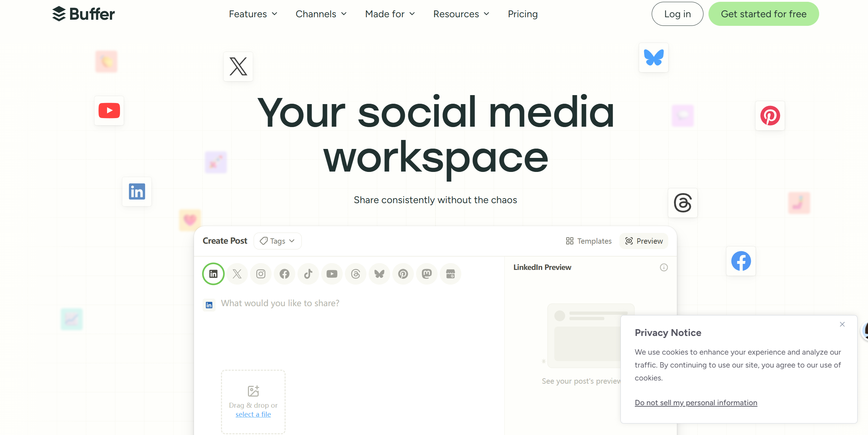Viewport: 868px width, 435px height.
Task: Click the Log in button
Action: [x=677, y=14]
